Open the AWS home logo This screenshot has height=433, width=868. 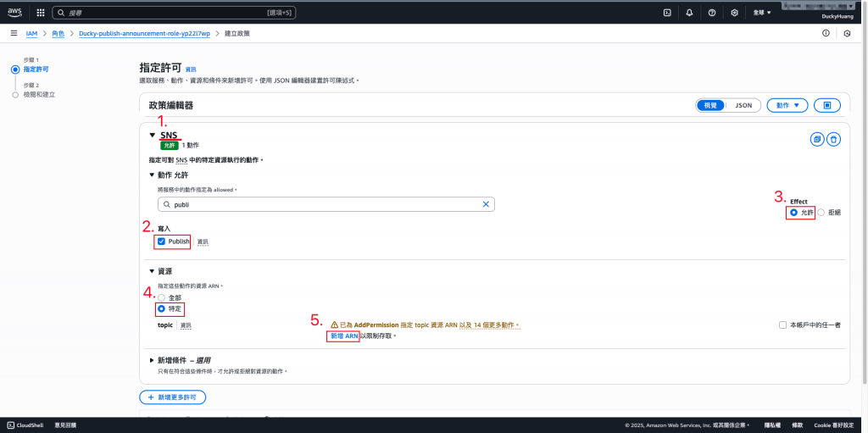(x=15, y=12)
